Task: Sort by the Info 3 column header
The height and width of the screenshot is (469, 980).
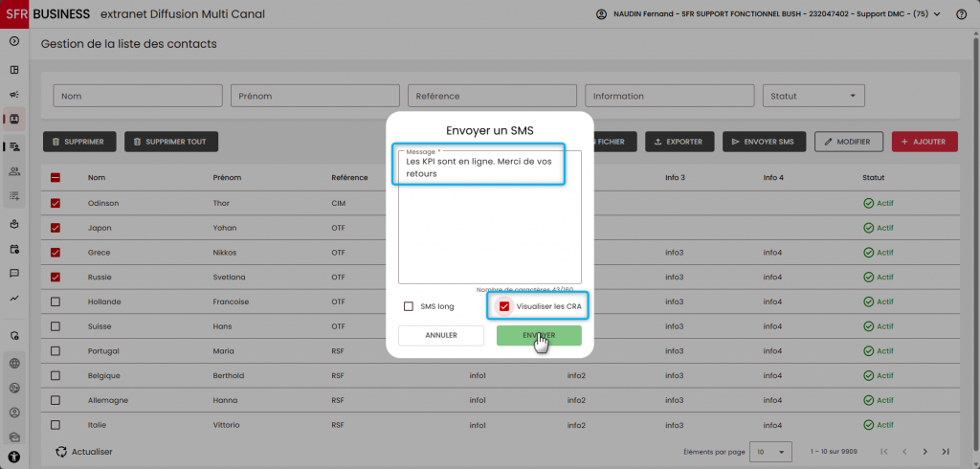Action: coord(675,178)
